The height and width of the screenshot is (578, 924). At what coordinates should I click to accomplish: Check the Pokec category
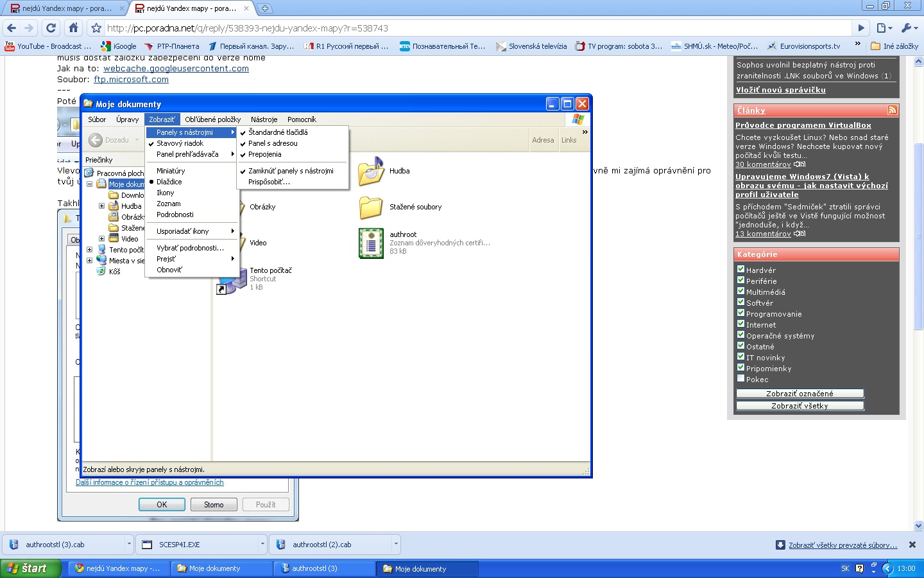coord(740,379)
